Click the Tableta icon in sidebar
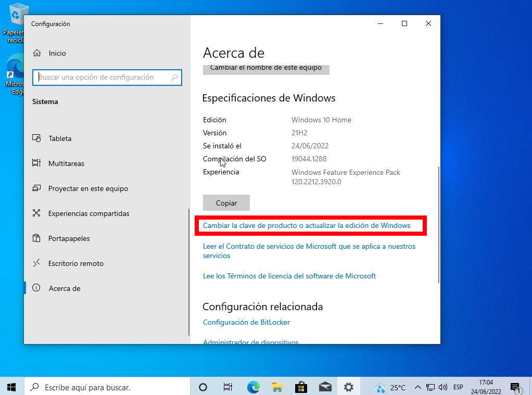This screenshot has height=395, width=532. coord(36,138)
